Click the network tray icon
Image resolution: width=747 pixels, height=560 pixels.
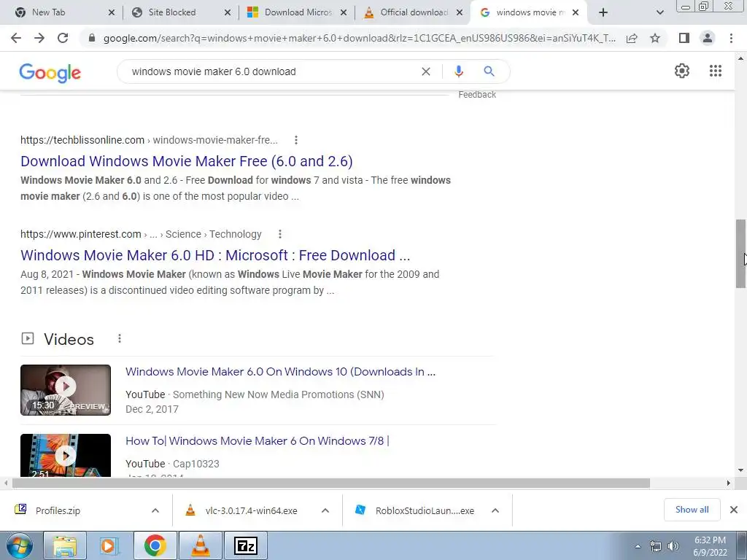(x=656, y=546)
